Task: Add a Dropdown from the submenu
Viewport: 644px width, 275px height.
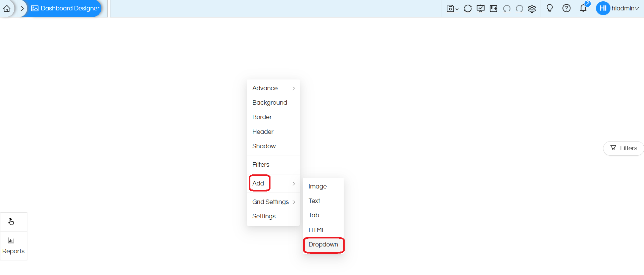Action: pyautogui.click(x=323, y=244)
